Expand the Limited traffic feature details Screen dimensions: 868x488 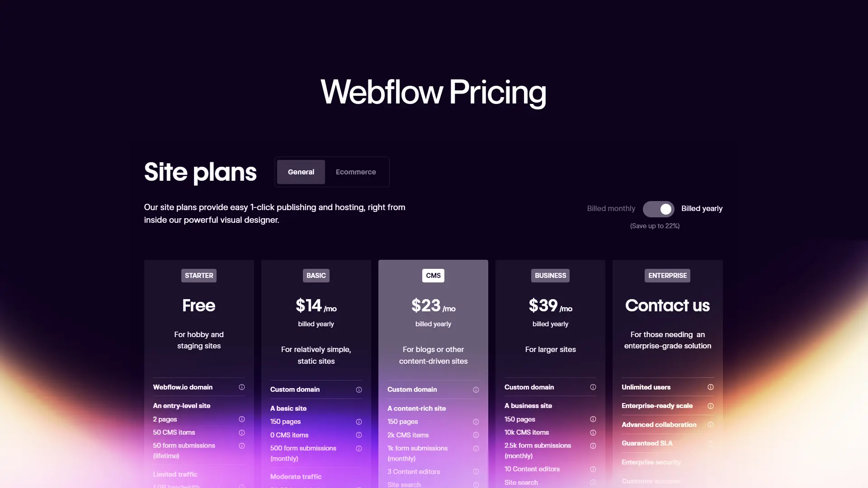pyautogui.click(x=241, y=475)
